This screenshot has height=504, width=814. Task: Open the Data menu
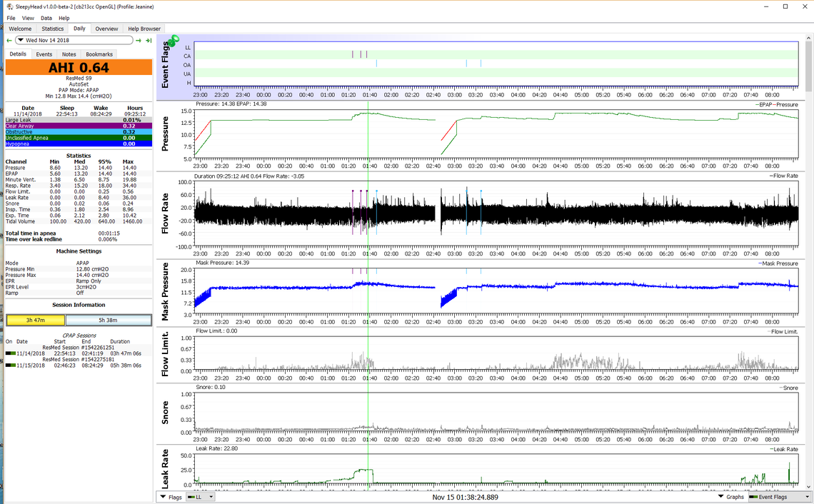tap(46, 18)
